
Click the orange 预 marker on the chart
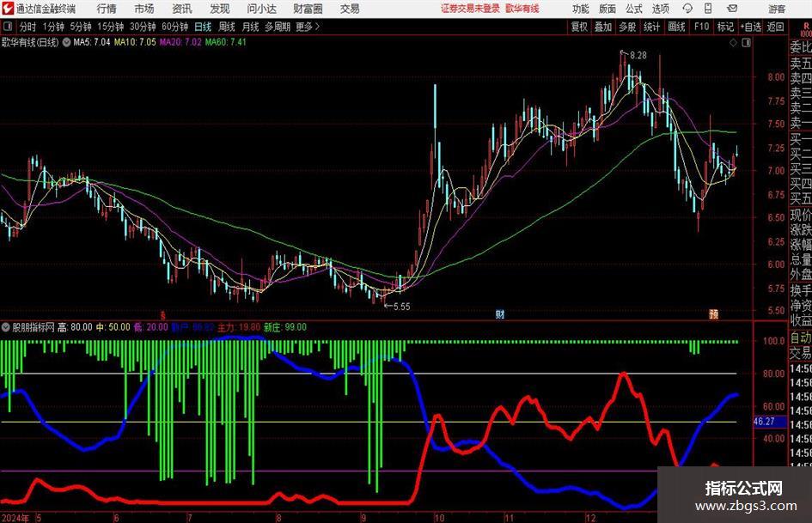[713, 313]
